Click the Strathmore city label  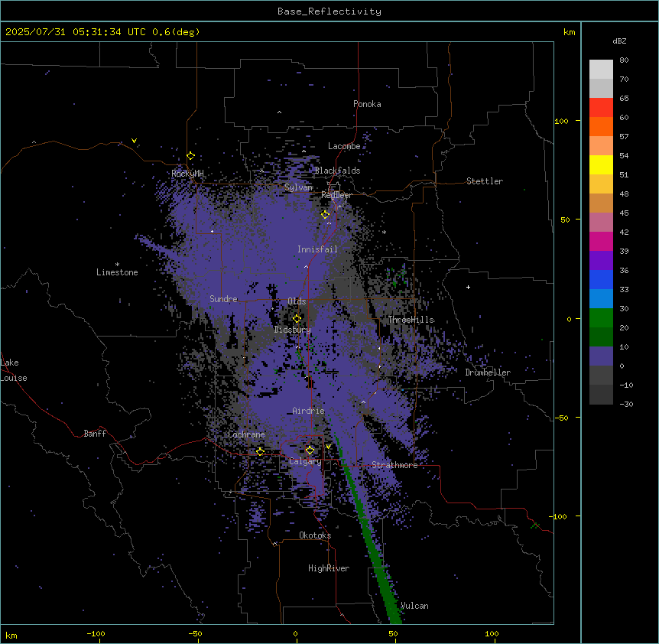tap(394, 465)
